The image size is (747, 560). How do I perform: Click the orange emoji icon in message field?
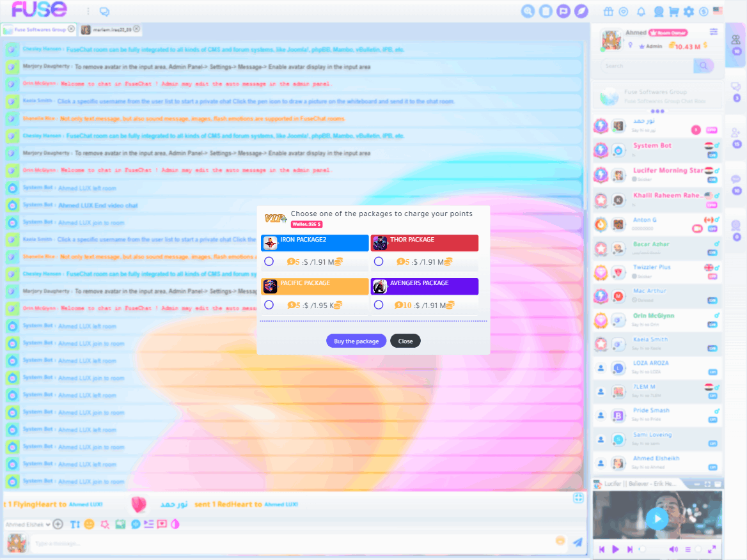560,540
